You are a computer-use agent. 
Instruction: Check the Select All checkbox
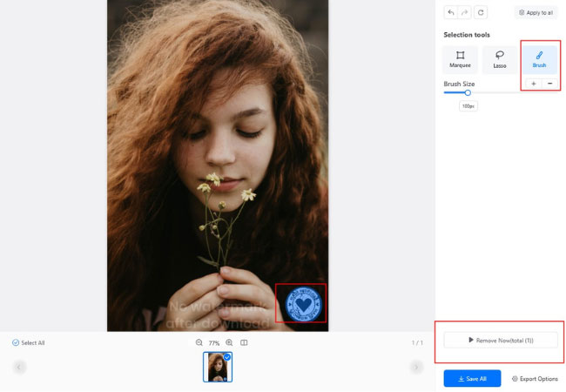[16, 343]
